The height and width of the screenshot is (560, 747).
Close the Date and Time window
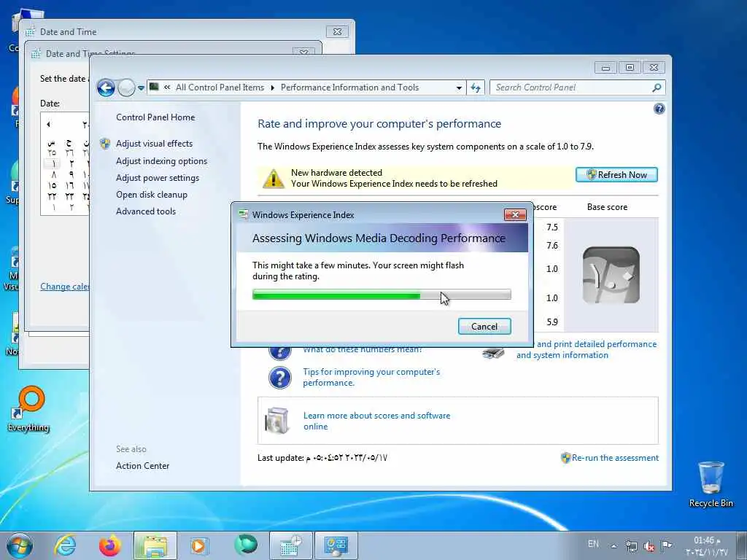[x=337, y=32]
